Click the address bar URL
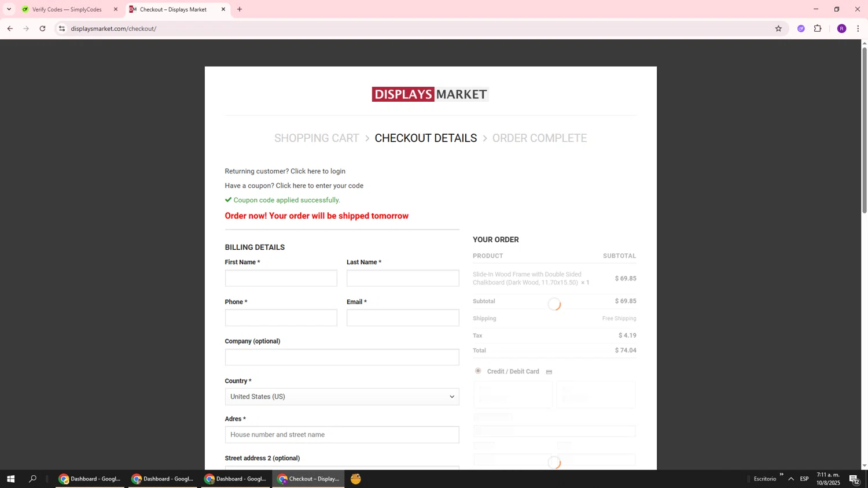 [114, 28]
